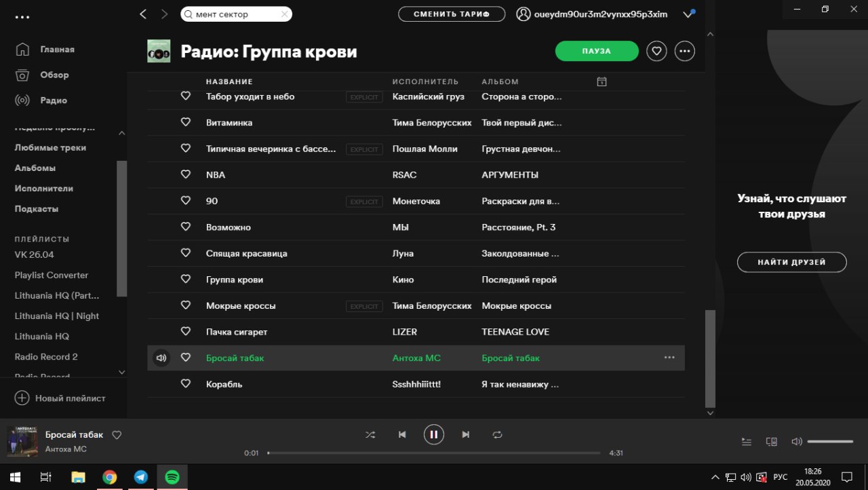
Task: Open Подкасты in the library
Action: point(37,208)
